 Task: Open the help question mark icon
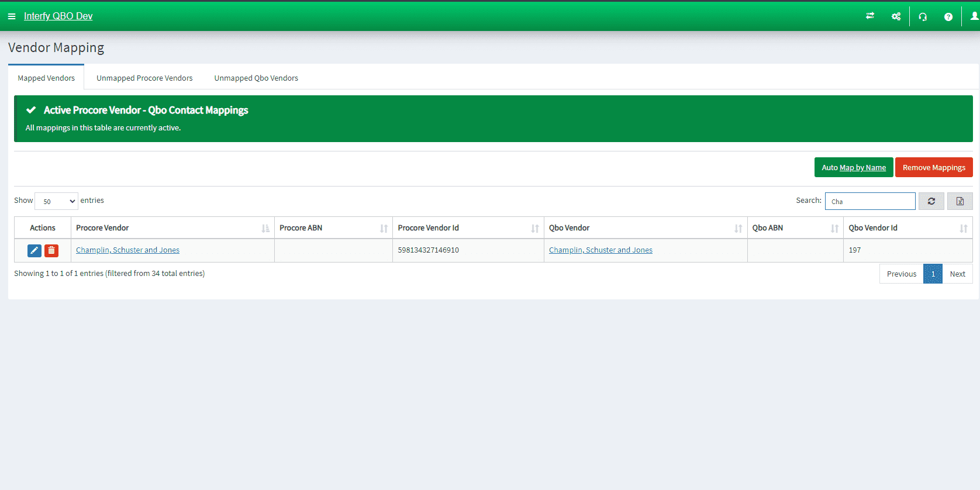click(x=948, y=16)
